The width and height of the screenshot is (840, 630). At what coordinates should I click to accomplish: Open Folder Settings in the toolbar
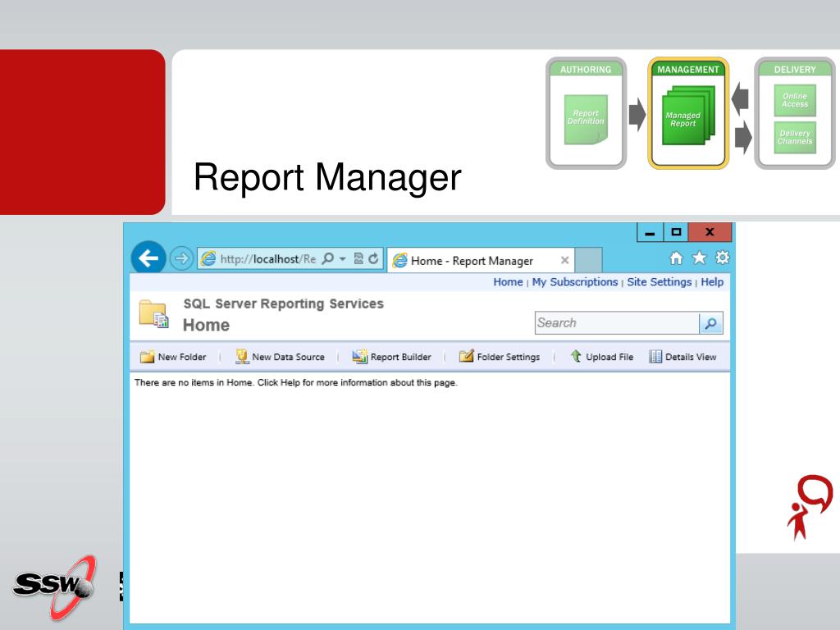pos(500,357)
